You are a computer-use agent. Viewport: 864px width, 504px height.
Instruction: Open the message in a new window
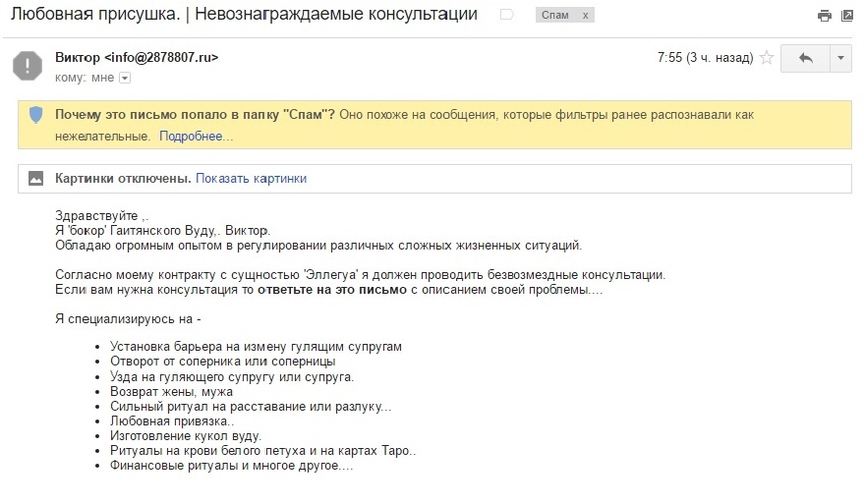tap(846, 16)
